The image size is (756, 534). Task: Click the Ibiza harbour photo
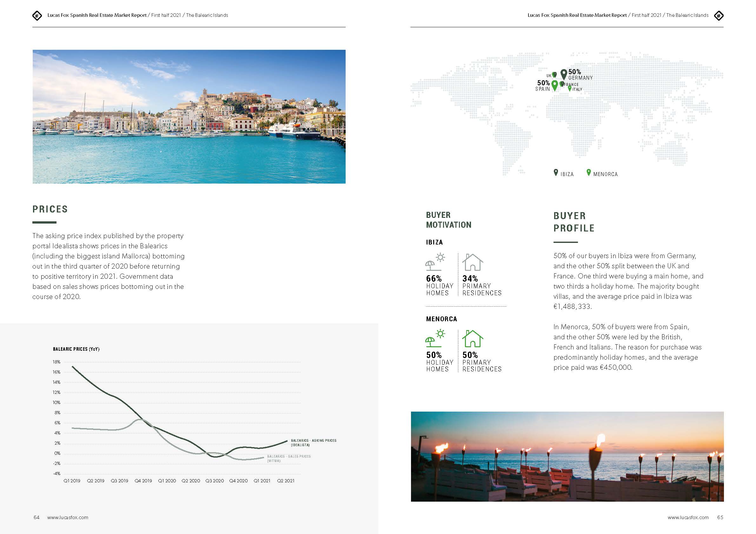click(189, 116)
